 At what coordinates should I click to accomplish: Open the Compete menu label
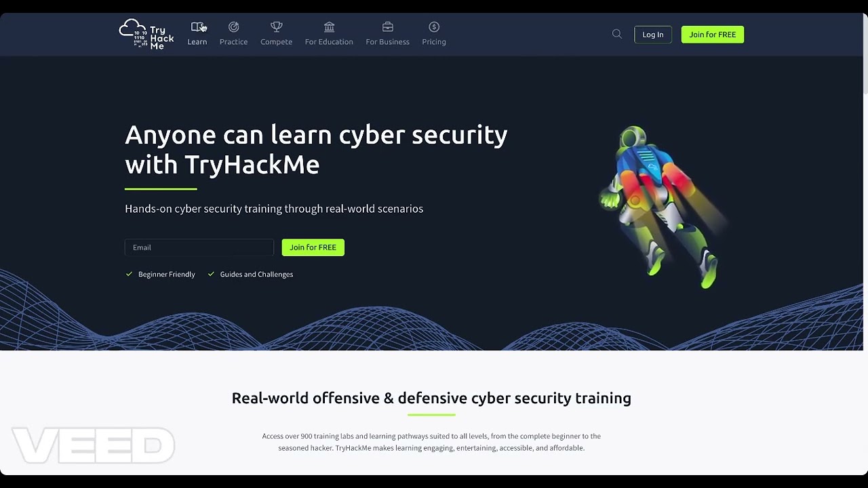[x=277, y=42]
